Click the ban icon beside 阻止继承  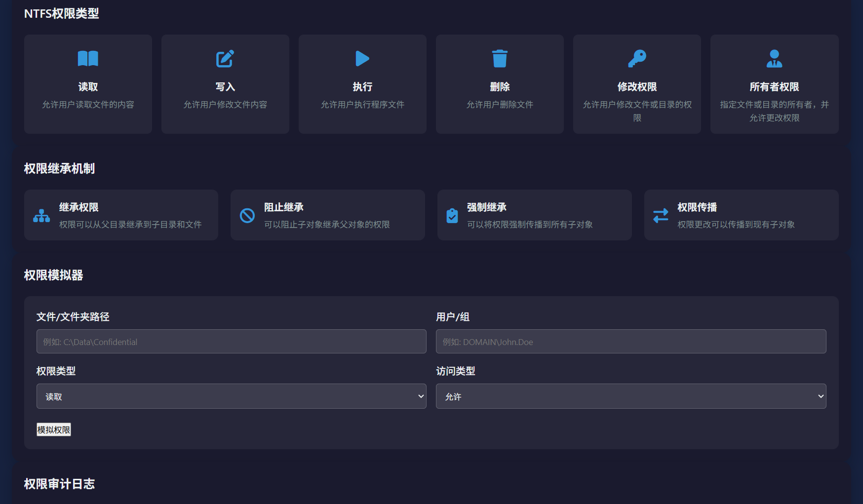point(247,216)
